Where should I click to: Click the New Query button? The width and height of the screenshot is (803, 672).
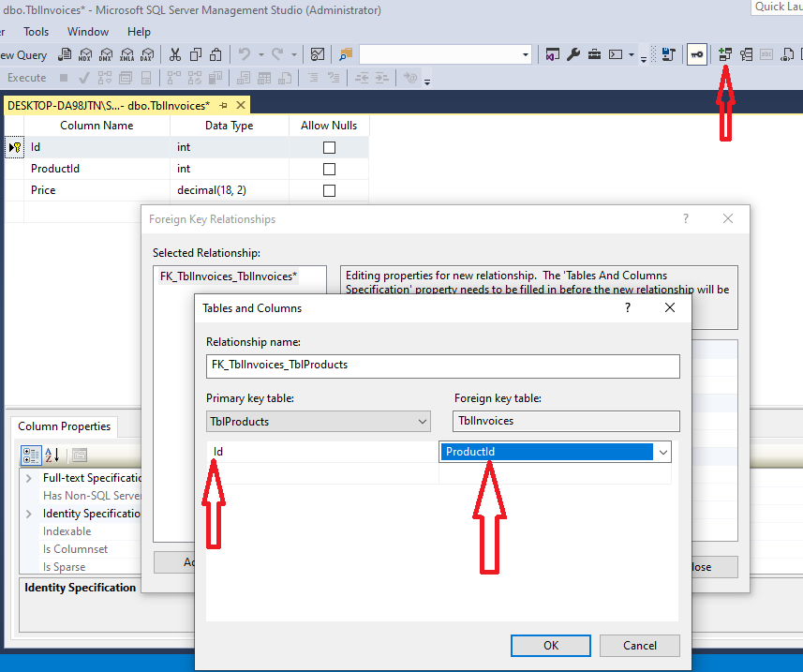(x=23, y=54)
